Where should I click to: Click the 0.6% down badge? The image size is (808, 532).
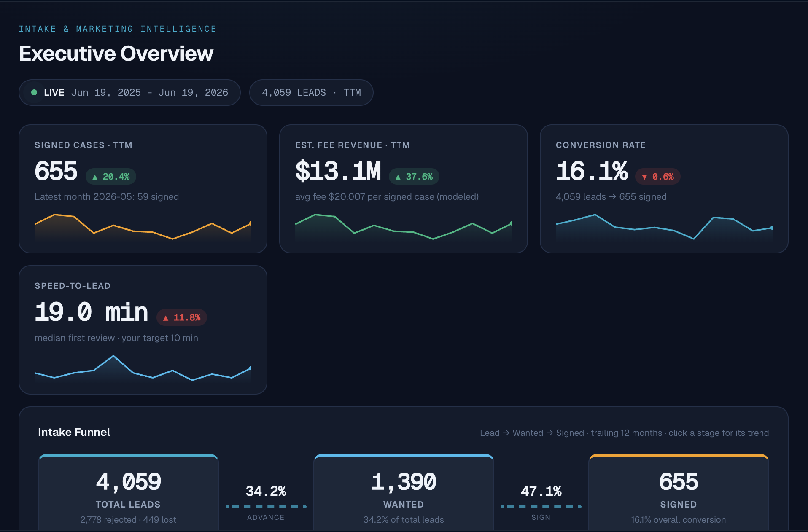[x=658, y=177]
